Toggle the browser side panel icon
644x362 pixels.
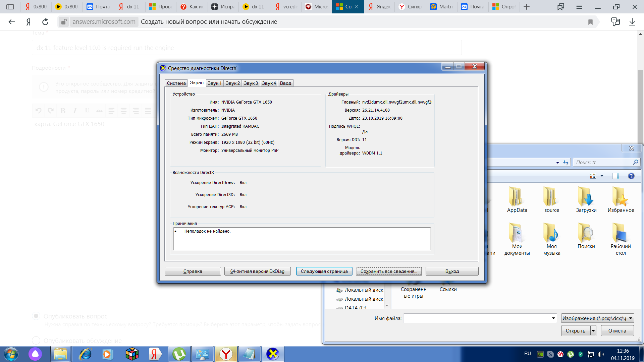[10, 7]
